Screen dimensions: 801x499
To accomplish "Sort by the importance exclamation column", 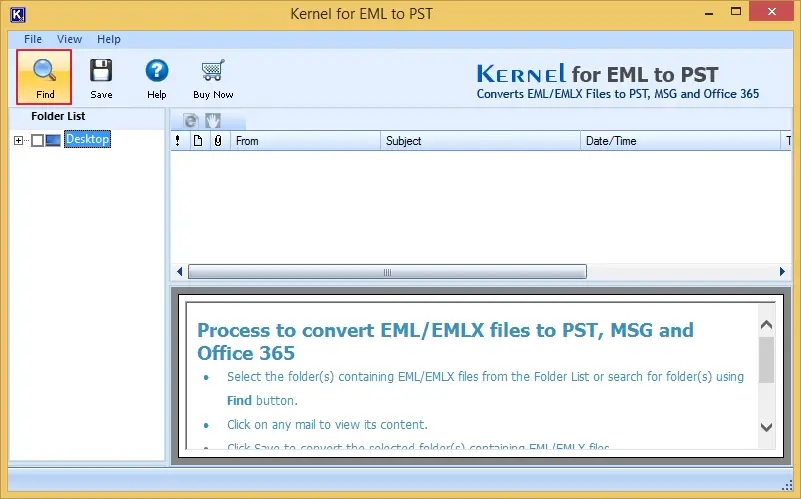I will point(177,140).
